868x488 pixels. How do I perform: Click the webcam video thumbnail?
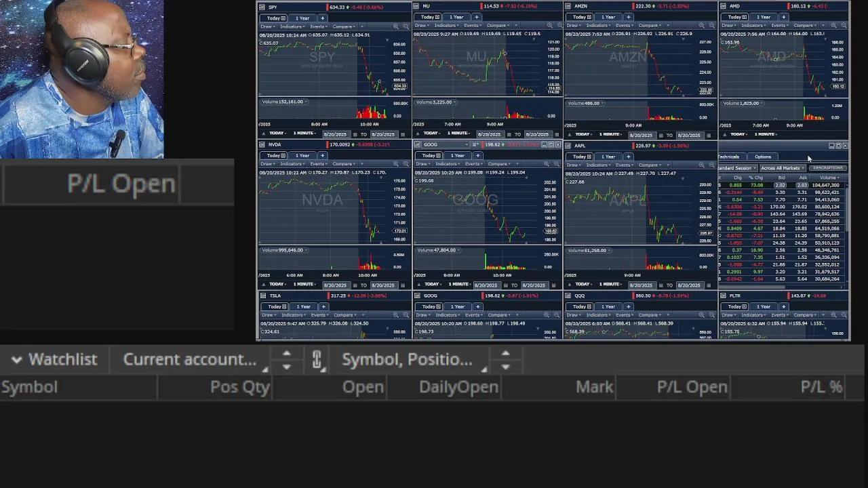[x=82, y=79]
